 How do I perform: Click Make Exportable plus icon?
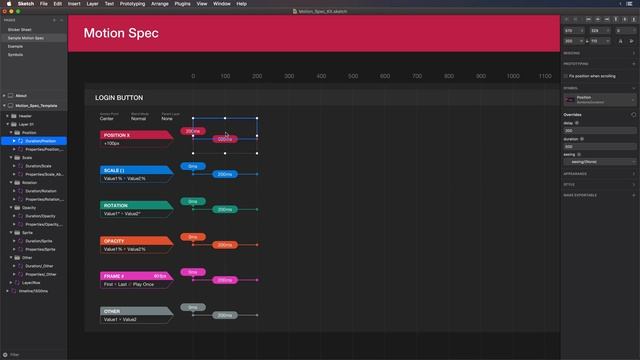click(x=633, y=196)
